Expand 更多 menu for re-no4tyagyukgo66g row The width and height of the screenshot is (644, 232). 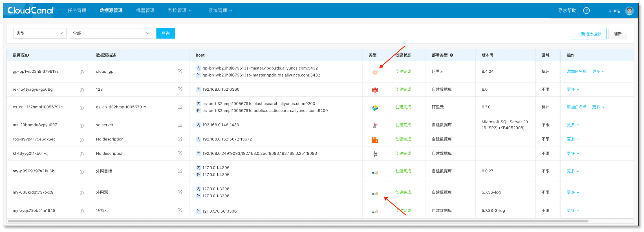click(x=573, y=90)
